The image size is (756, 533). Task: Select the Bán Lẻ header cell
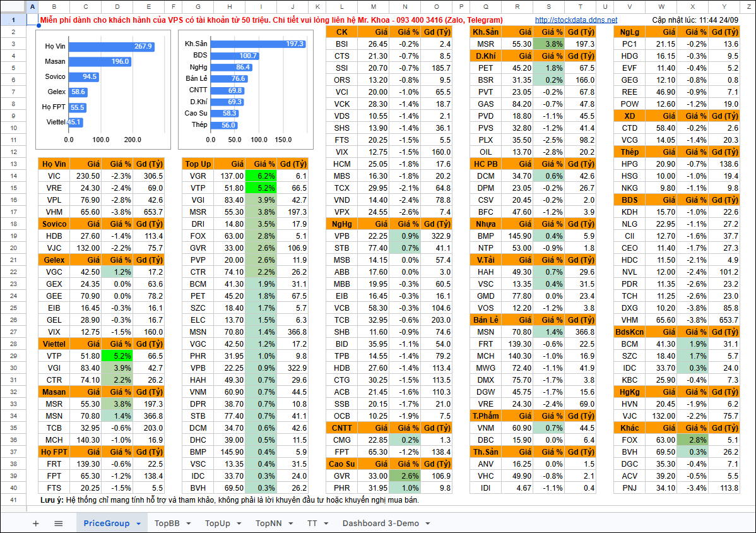click(x=485, y=320)
